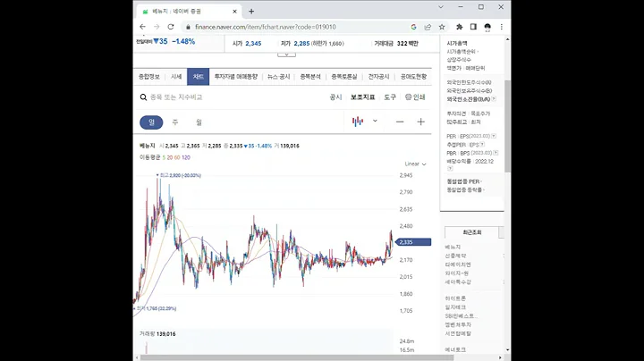This screenshot has height=361, width=644.
Task: Share this page via address bar icon
Action: tap(428, 27)
